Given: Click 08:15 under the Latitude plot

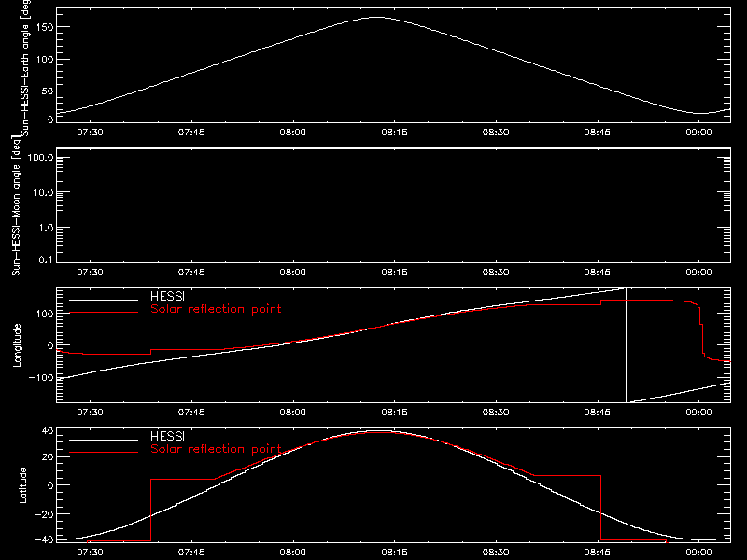Looking at the screenshot, I should coord(394,552).
